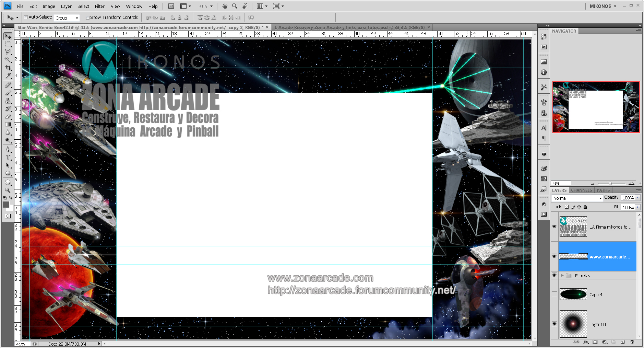Hide the Layer 60 layer
Image resolution: width=644 pixels, height=348 pixels.
point(554,324)
